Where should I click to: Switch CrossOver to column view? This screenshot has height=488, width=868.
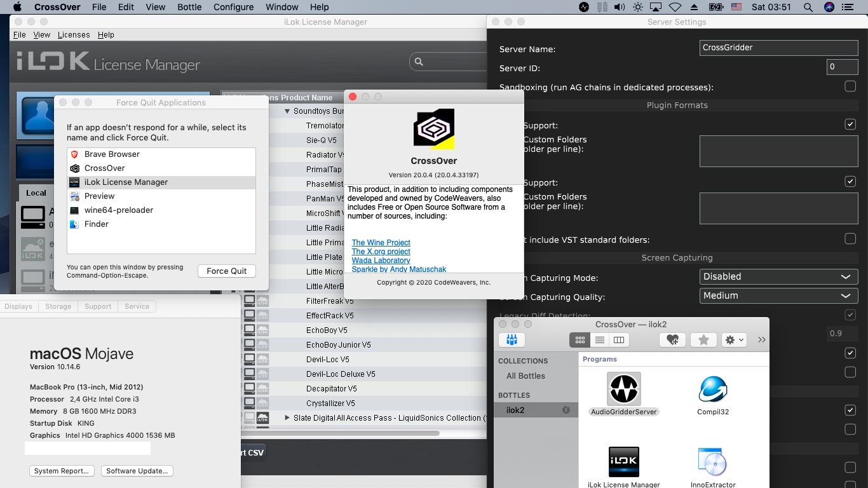pyautogui.click(x=619, y=340)
